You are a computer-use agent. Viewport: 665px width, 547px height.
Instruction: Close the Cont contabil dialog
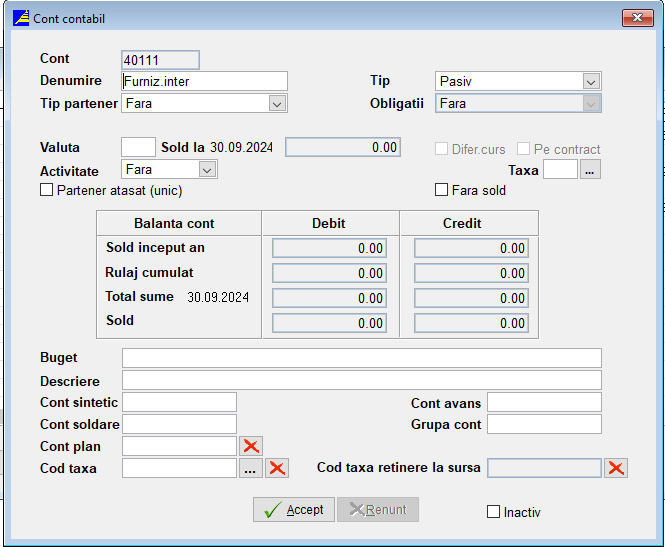(637, 18)
